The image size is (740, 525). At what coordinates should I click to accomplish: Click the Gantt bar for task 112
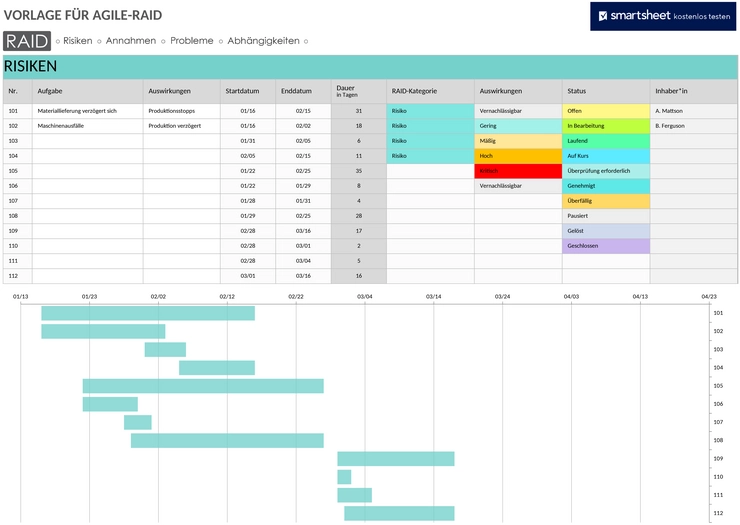[x=399, y=513]
